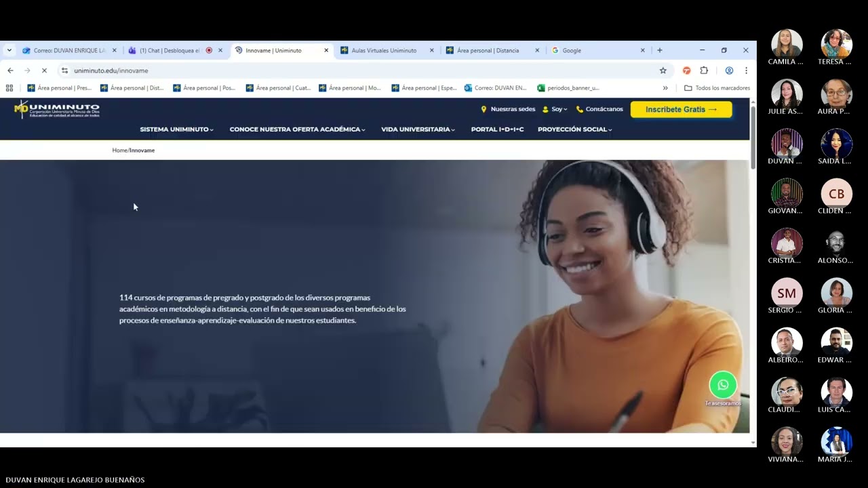The width and height of the screenshot is (868, 488).
Task: Select participant VIVIANA's thumbnail
Action: 787,442
